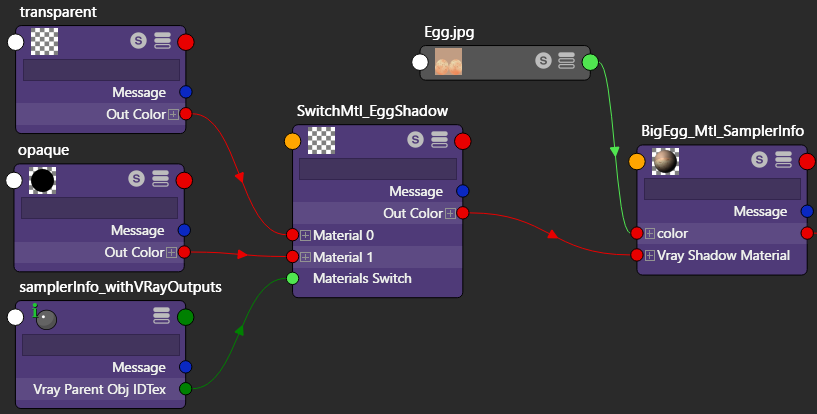Click filter field on opaque node
Viewport: 817px width, 414px height.
coord(100,208)
